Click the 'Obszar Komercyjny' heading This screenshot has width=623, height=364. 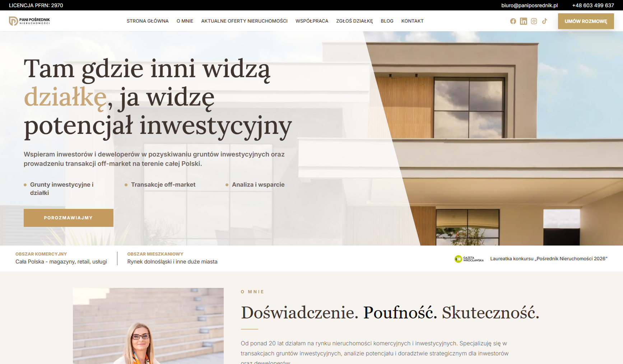41,254
